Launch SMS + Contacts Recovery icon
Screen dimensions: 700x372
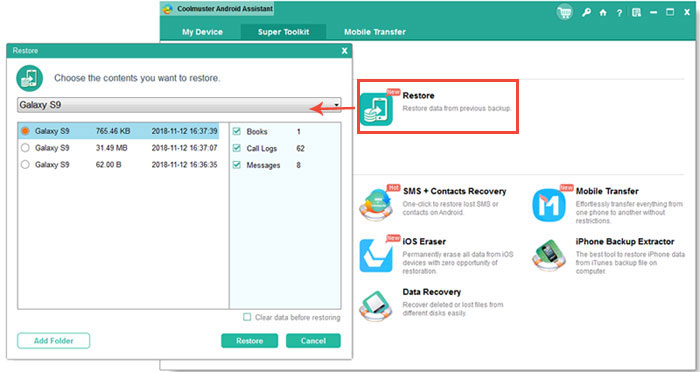pos(376,204)
